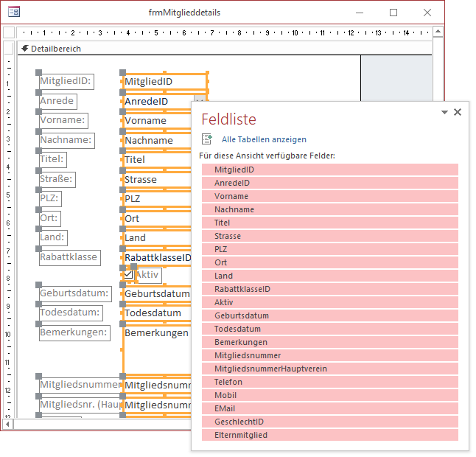Select Land in the field list
Image resolution: width=476 pixels, height=457 pixels.
tap(330, 276)
